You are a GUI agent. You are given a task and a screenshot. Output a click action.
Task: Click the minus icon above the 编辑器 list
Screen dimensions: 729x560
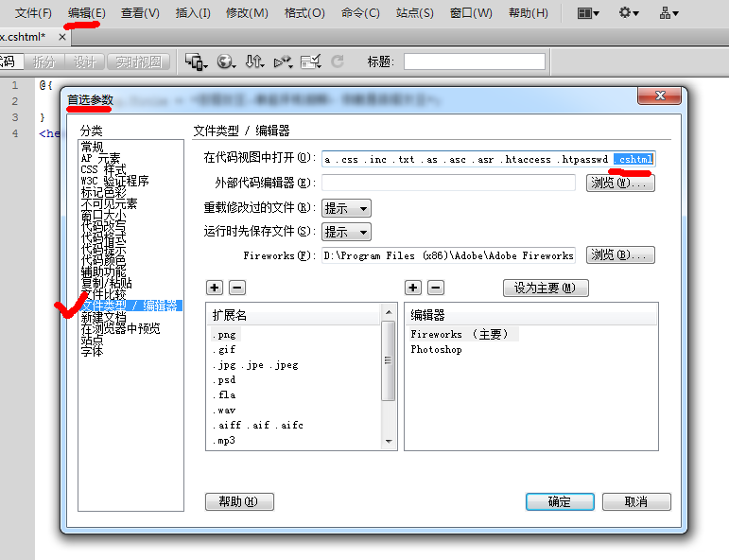tap(435, 288)
